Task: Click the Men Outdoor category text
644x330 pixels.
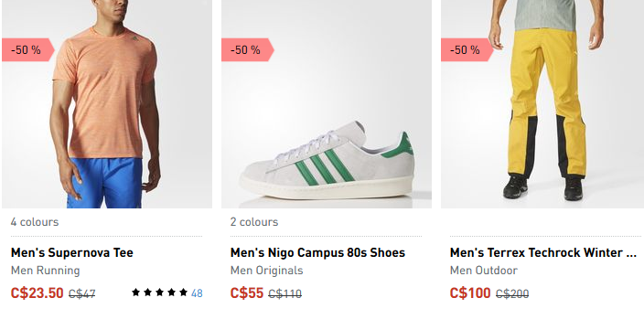Action: pos(483,271)
